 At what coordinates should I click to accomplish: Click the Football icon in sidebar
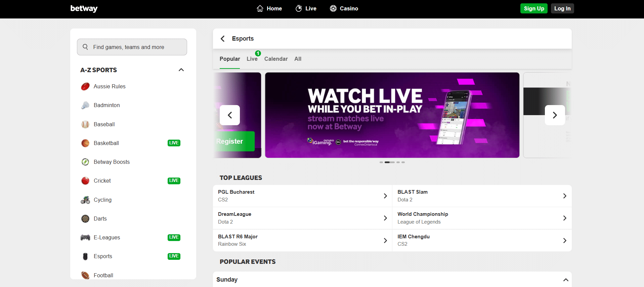point(85,275)
